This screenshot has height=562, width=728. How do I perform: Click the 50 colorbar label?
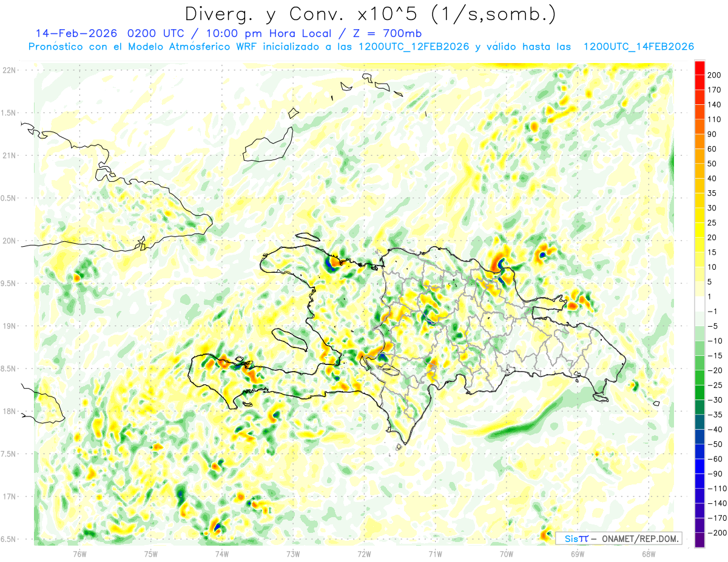point(713,164)
